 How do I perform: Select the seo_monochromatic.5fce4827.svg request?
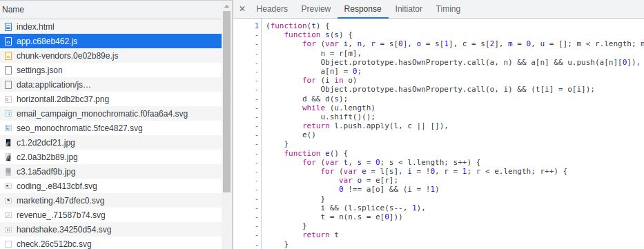coord(111,128)
